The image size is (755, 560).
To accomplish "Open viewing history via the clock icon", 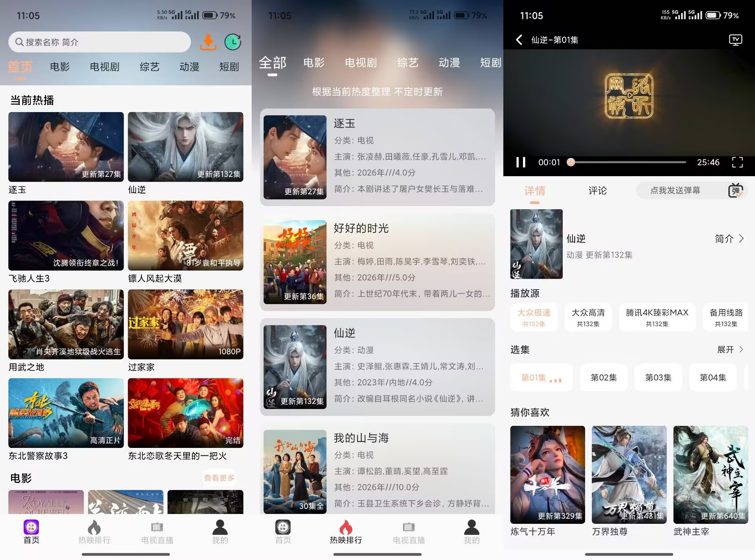I will (233, 42).
